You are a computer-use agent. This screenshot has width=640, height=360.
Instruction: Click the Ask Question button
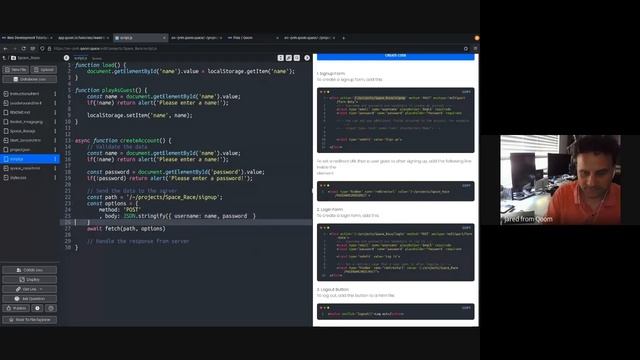[x=29, y=299]
